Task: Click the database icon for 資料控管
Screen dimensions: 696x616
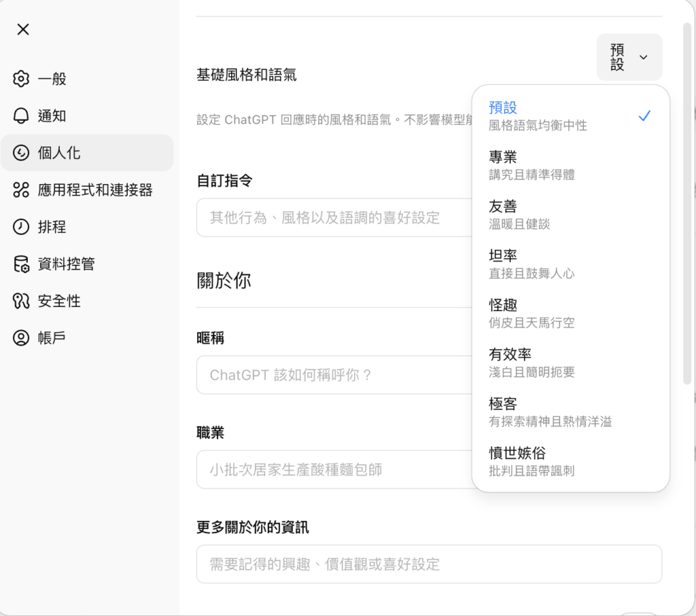Action: 22,264
